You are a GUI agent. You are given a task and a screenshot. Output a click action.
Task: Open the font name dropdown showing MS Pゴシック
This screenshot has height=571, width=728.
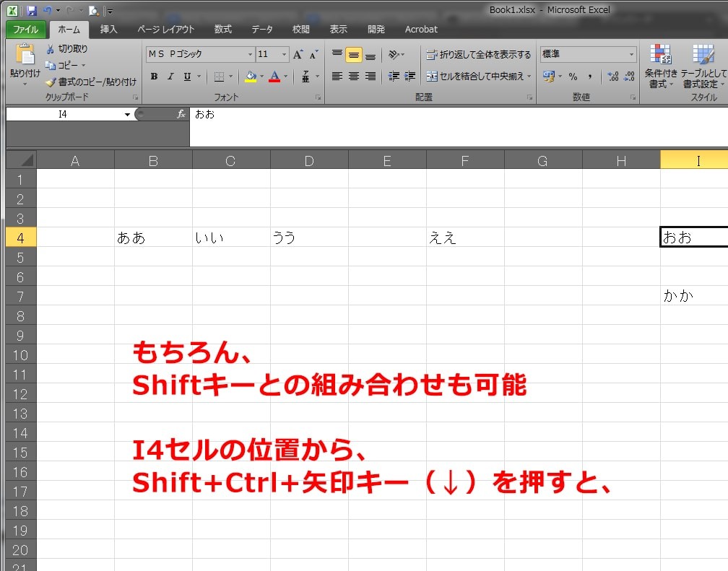[251, 54]
